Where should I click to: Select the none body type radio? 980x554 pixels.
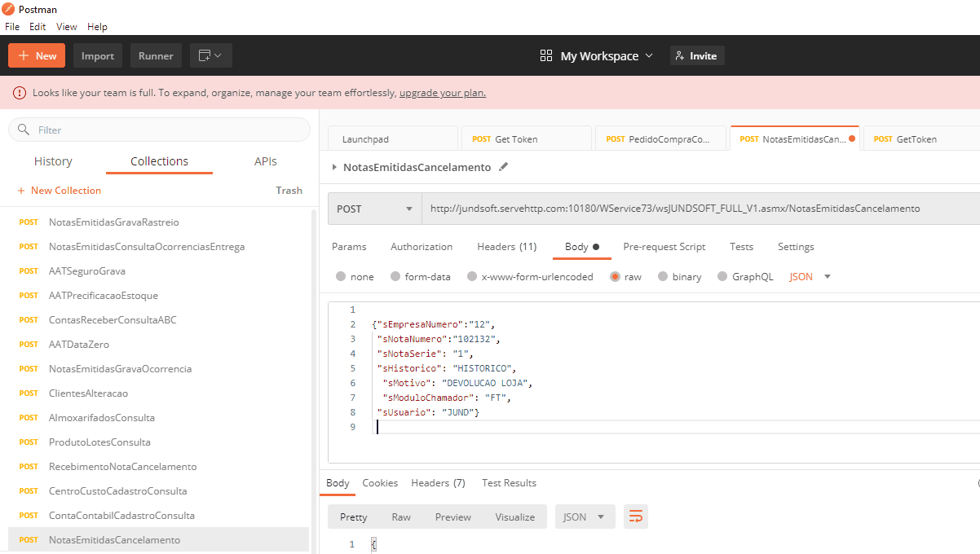pos(341,276)
